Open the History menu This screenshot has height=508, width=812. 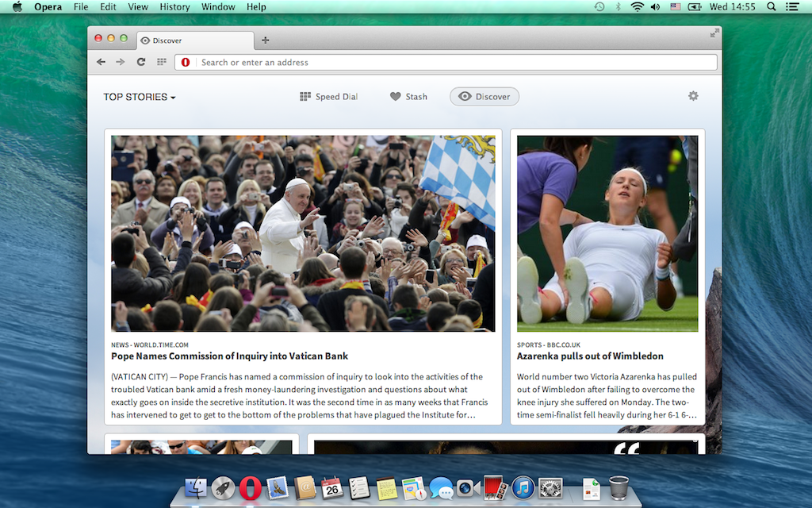[x=174, y=7]
